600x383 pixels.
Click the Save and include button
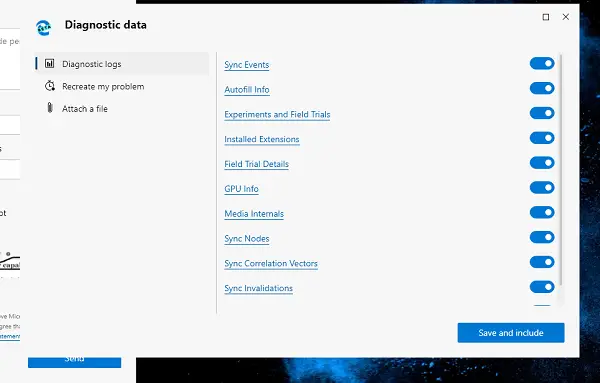[x=511, y=333]
